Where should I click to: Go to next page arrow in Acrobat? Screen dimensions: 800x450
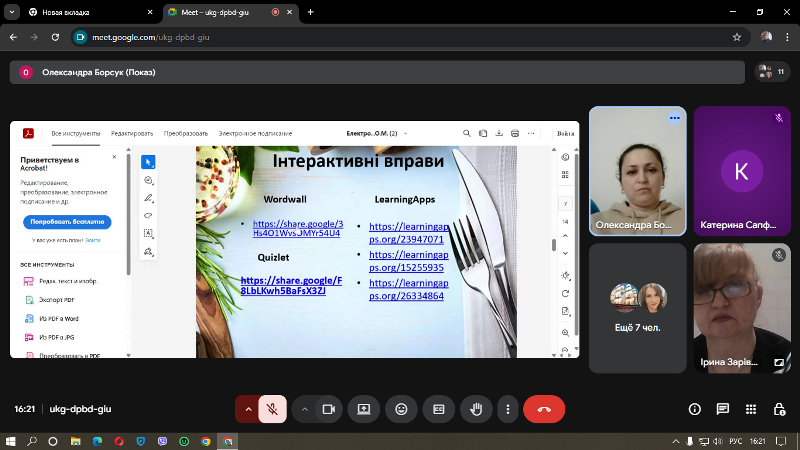click(565, 253)
